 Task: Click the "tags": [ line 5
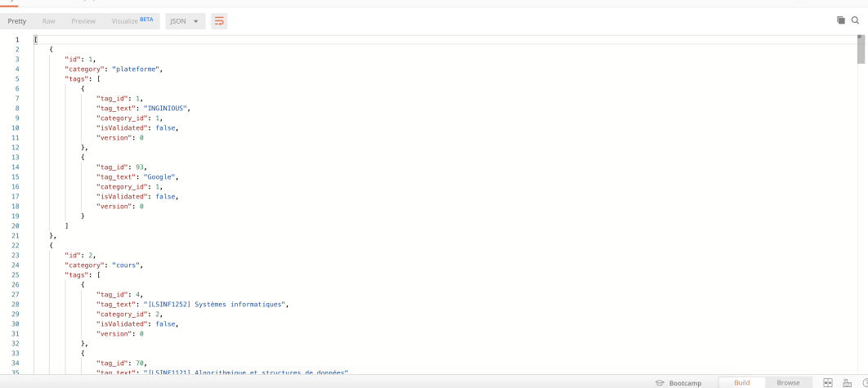83,79
